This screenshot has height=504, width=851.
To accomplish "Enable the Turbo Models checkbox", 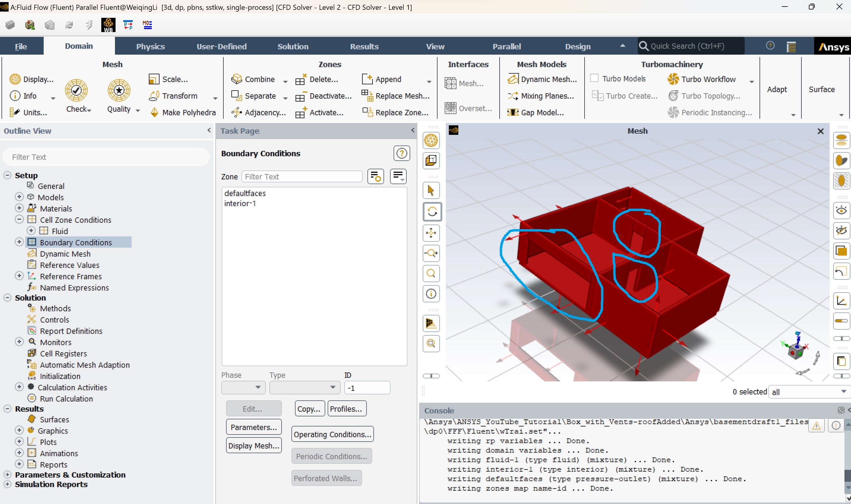I will 594,78.
